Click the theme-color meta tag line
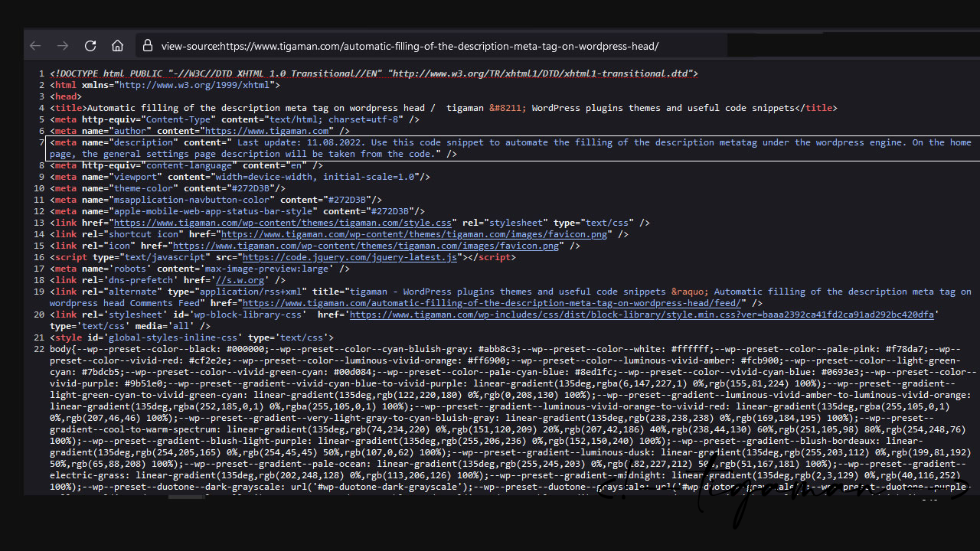Screen dimensions: 980x551 [x=168, y=188]
